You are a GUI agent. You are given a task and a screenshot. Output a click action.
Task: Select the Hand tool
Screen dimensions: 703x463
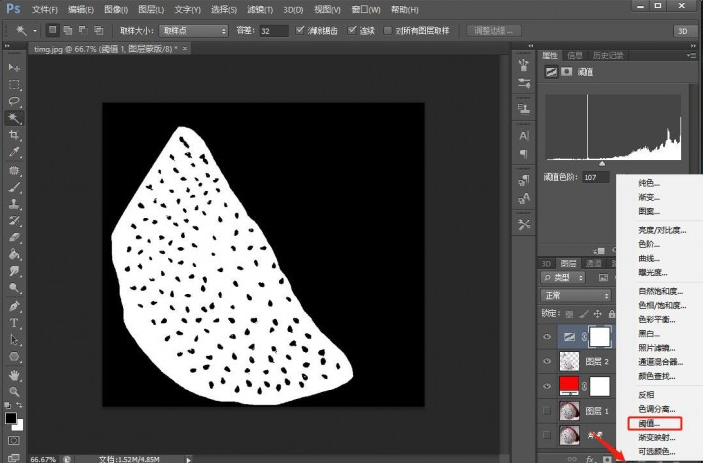coord(15,374)
